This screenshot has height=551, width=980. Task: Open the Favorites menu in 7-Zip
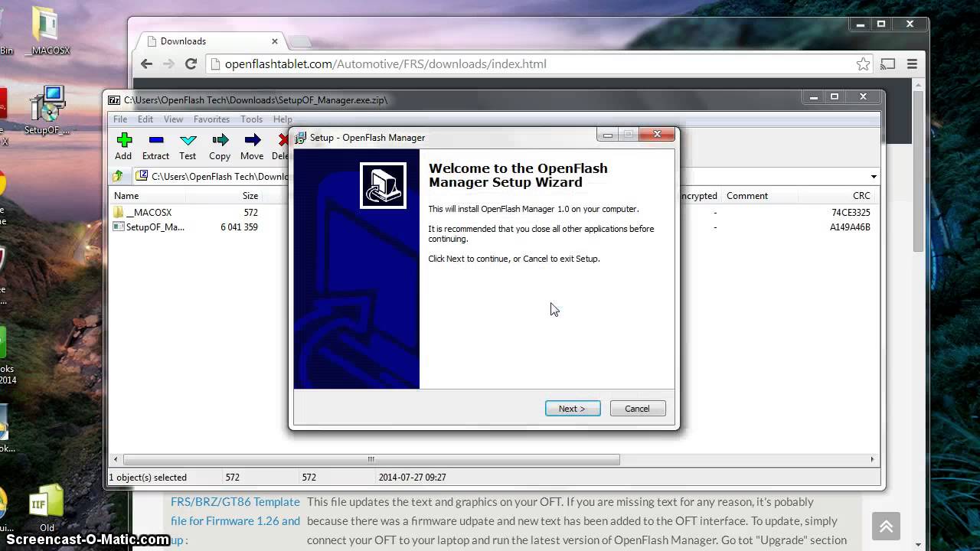[x=211, y=119]
